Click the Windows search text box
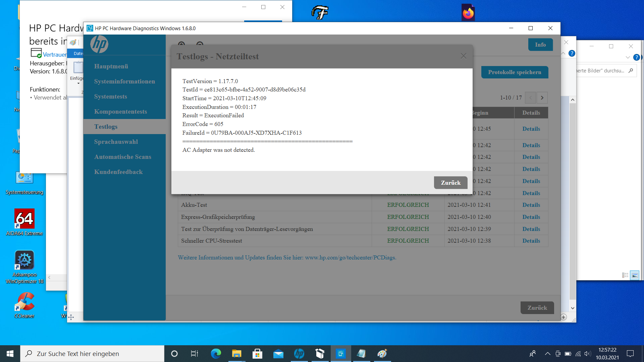Screen dimensions: 644x362 click(x=92, y=354)
